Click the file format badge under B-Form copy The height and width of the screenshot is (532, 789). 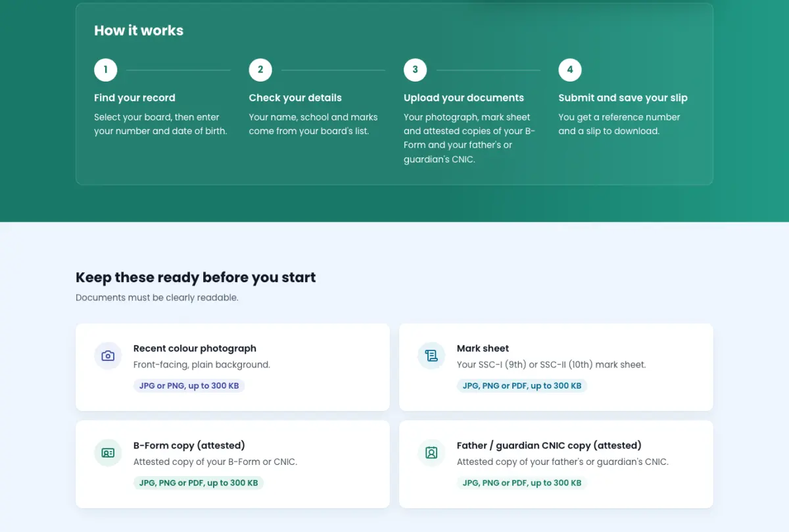tap(199, 483)
